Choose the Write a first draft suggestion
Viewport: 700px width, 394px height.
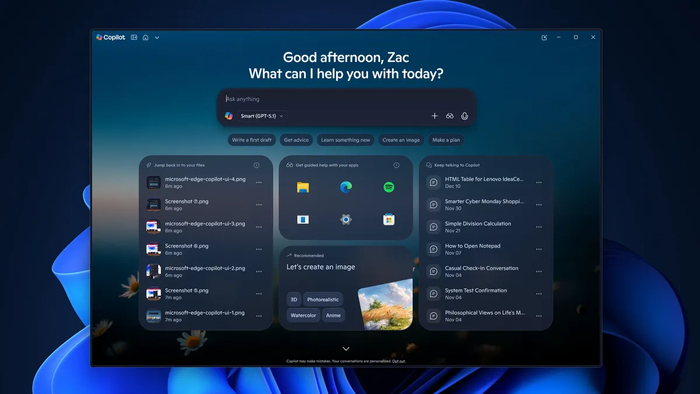252,140
